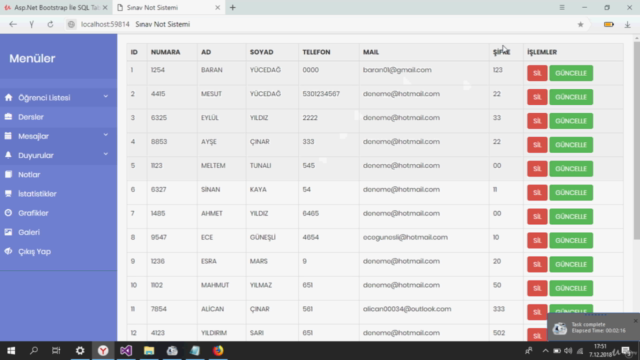This screenshot has width=640, height=360.
Task: Open File Explorer from the taskbar
Action: tap(149, 351)
